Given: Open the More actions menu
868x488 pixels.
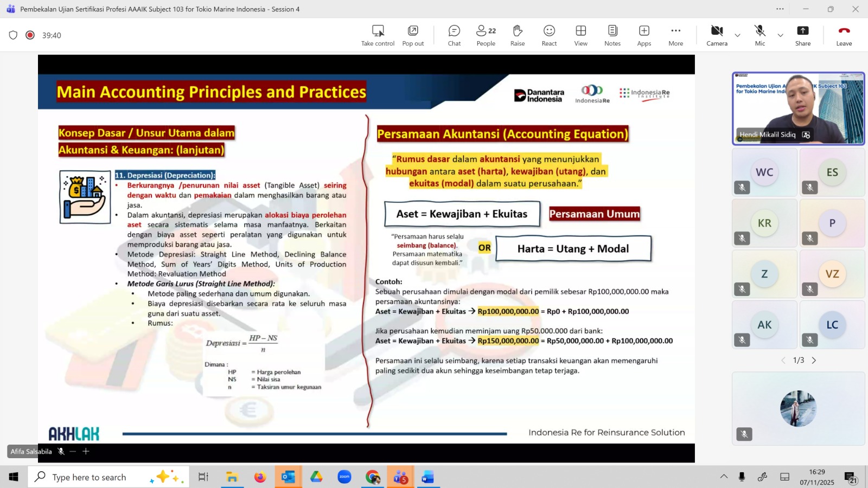Looking at the screenshot, I should click(x=675, y=35).
